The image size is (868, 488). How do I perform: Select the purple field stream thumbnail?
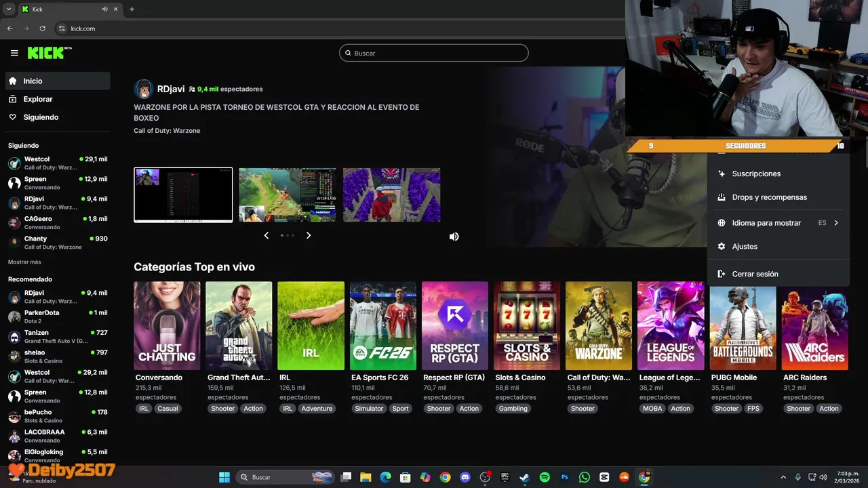pyautogui.click(x=392, y=195)
